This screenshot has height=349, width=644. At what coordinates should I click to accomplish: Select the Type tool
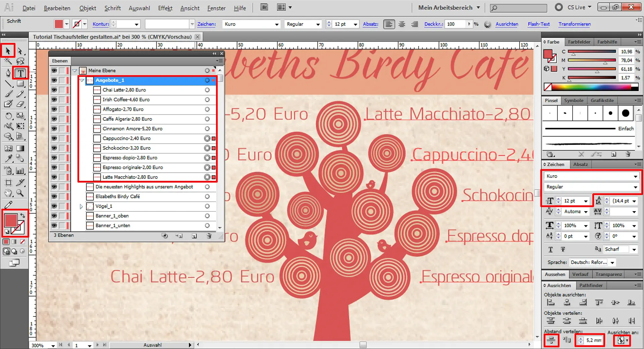20,73
